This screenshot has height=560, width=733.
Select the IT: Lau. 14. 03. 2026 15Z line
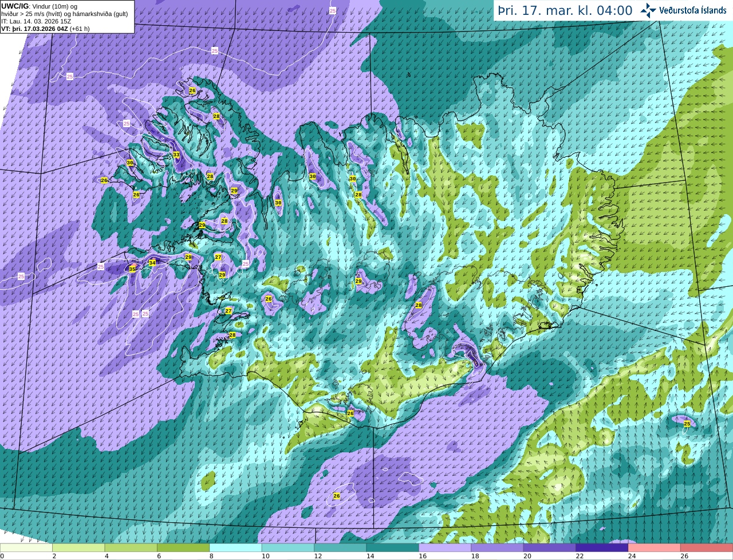[x=36, y=21]
